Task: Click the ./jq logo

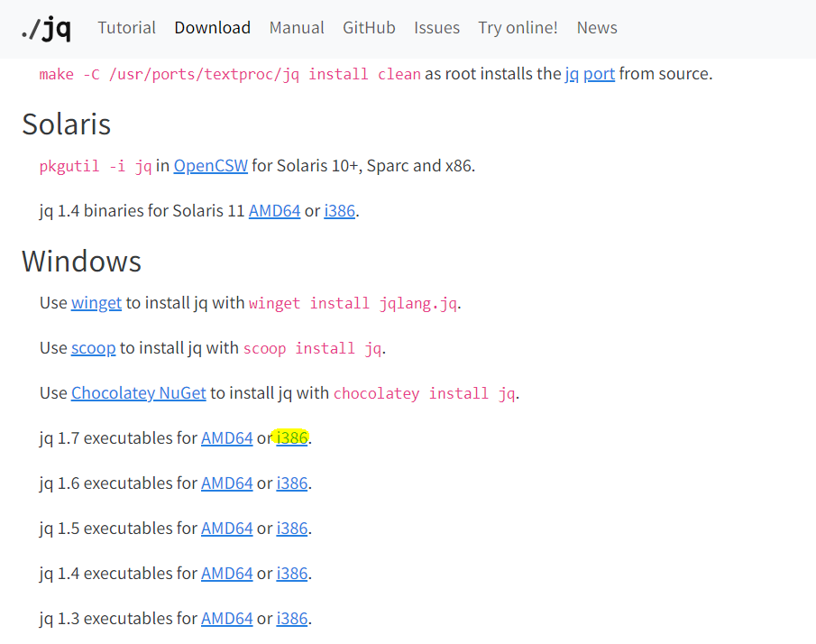Action: click(x=46, y=28)
